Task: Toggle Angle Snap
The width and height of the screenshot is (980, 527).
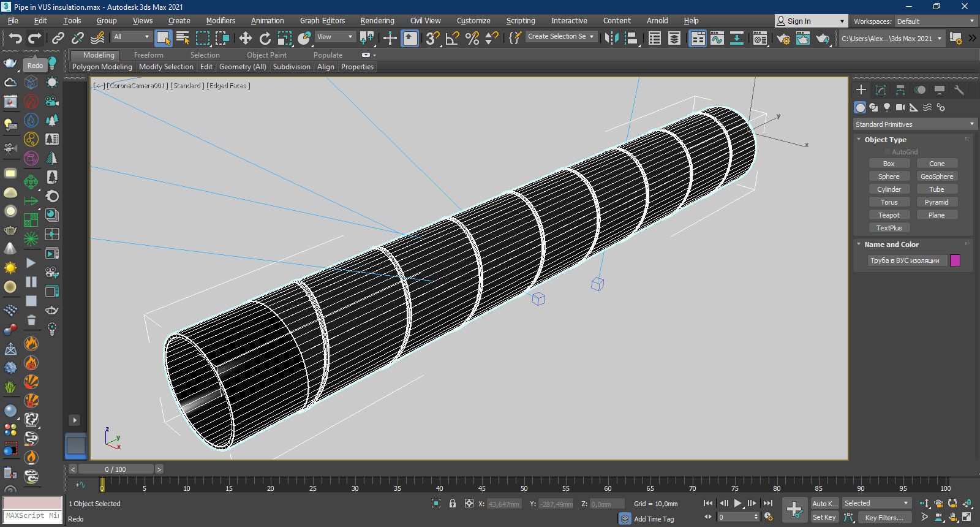Action: tap(452, 38)
